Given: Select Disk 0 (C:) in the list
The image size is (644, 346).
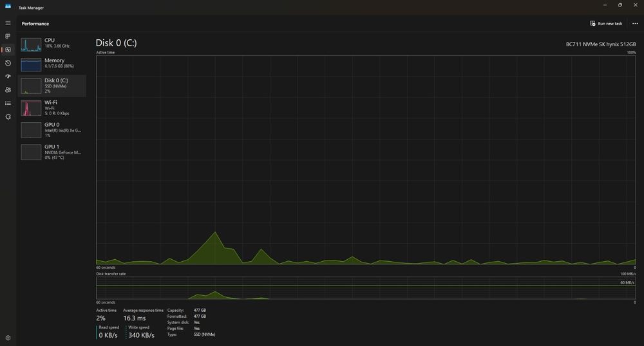Looking at the screenshot, I should [x=52, y=86].
